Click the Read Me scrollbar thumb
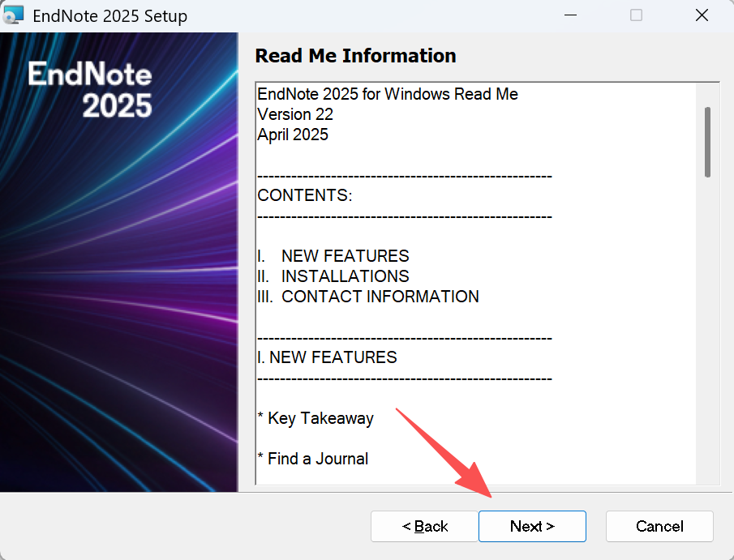The width and height of the screenshot is (734, 560). point(707,142)
